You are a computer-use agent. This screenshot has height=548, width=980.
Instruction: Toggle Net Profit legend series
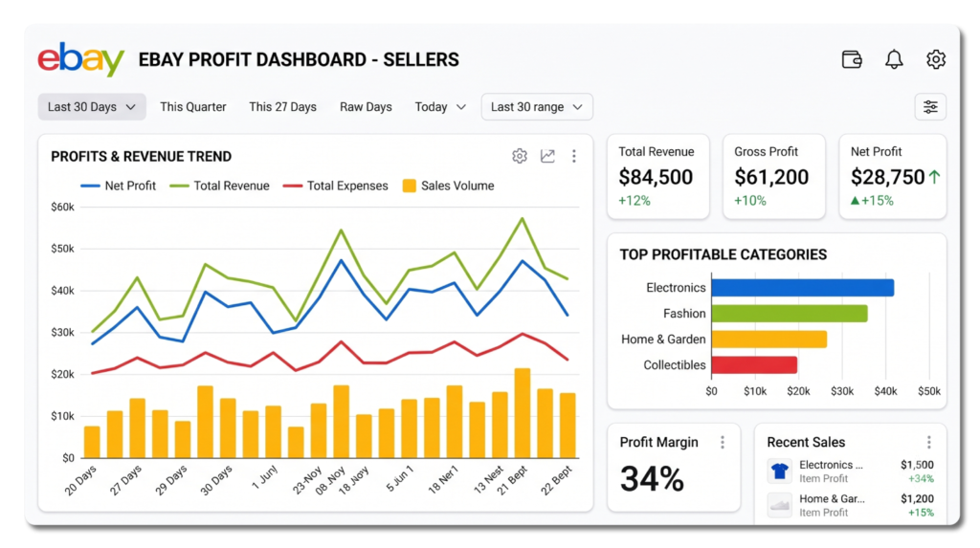(x=118, y=186)
